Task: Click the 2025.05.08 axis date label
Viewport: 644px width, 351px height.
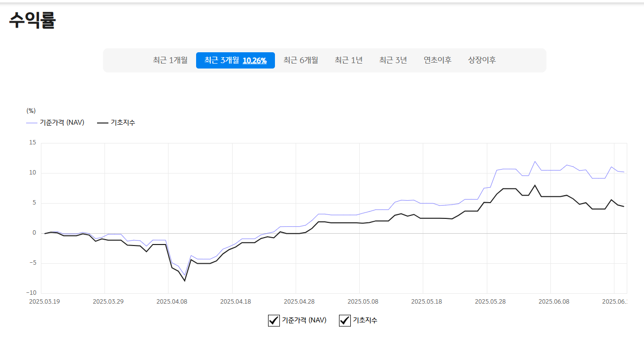Action: click(363, 302)
